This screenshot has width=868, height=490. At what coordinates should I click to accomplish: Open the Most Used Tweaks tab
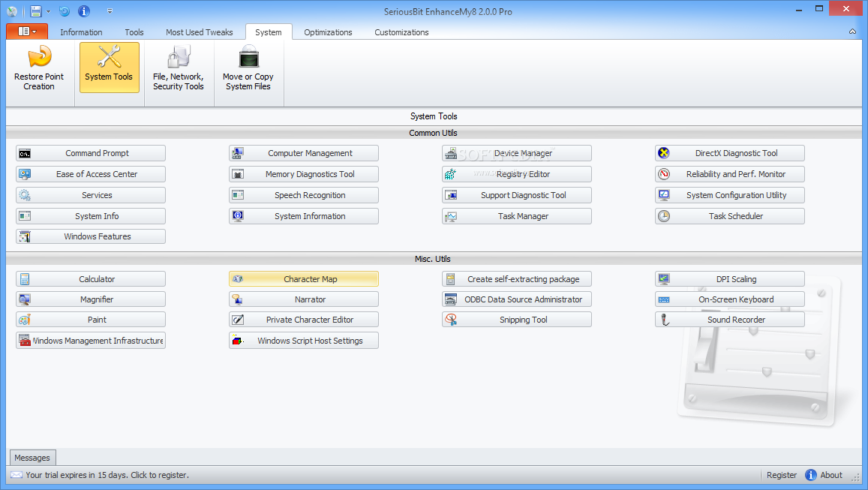click(x=200, y=32)
